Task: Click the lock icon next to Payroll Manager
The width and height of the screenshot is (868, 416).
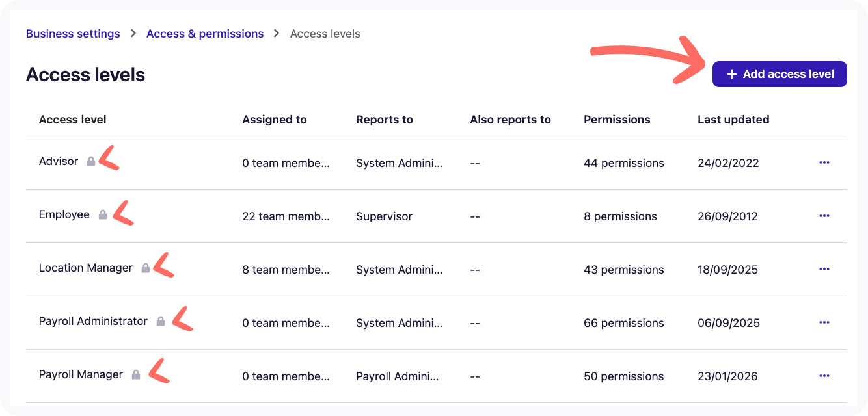Action: [136, 374]
